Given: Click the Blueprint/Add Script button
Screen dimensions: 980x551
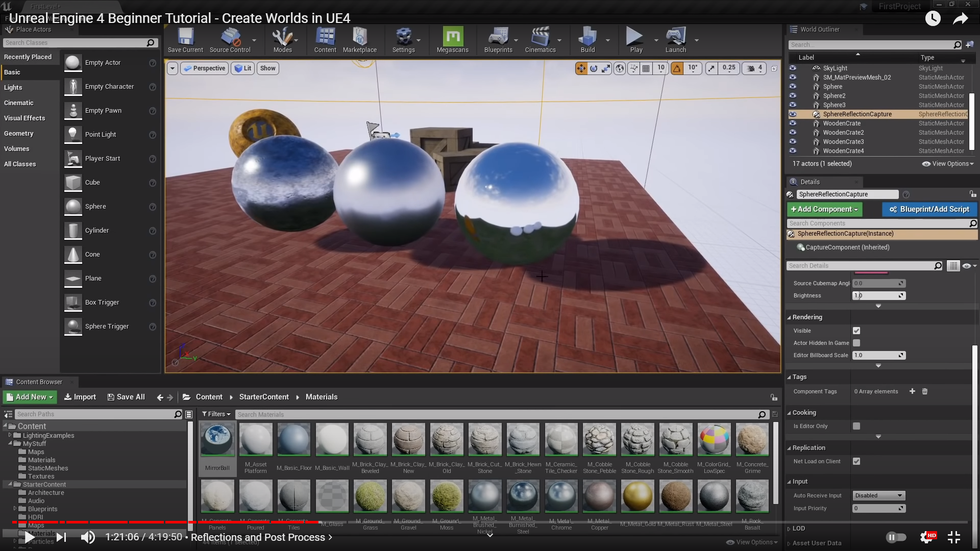Looking at the screenshot, I should (929, 209).
